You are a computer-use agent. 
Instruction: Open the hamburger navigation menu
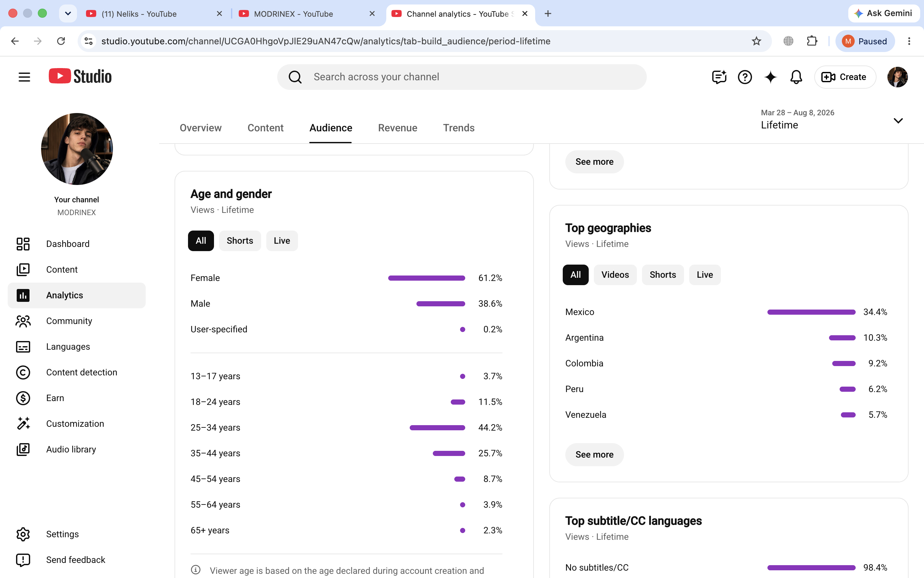point(24,77)
